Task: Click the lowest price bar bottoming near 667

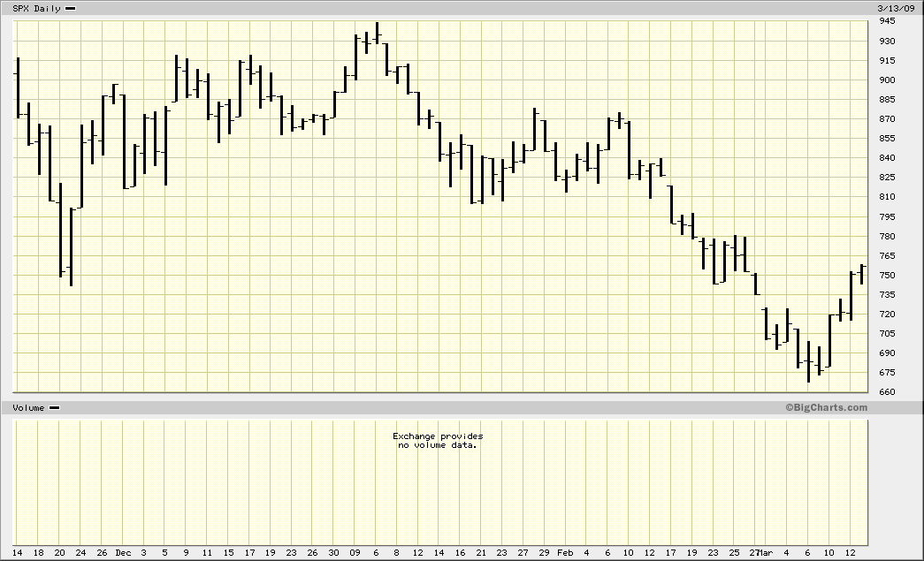Action: click(x=808, y=362)
